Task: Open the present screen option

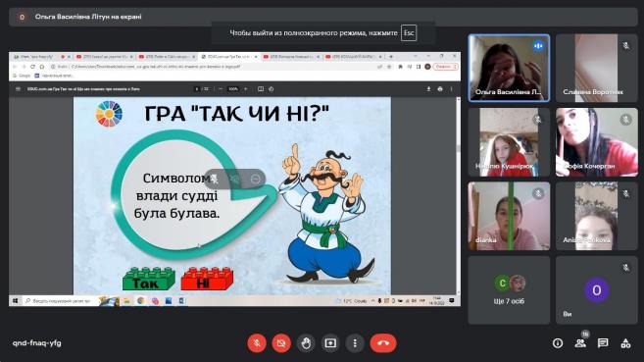Action: click(330, 343)
